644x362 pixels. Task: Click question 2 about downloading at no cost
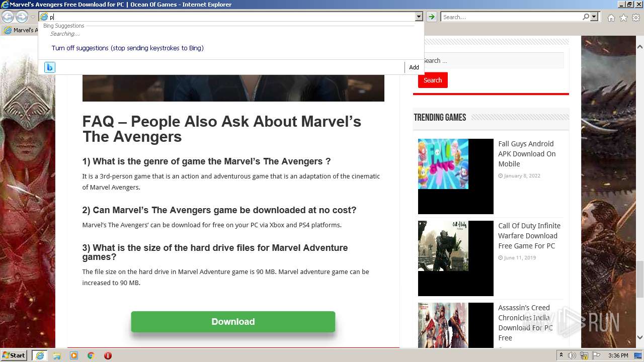(x=219, y=210)
